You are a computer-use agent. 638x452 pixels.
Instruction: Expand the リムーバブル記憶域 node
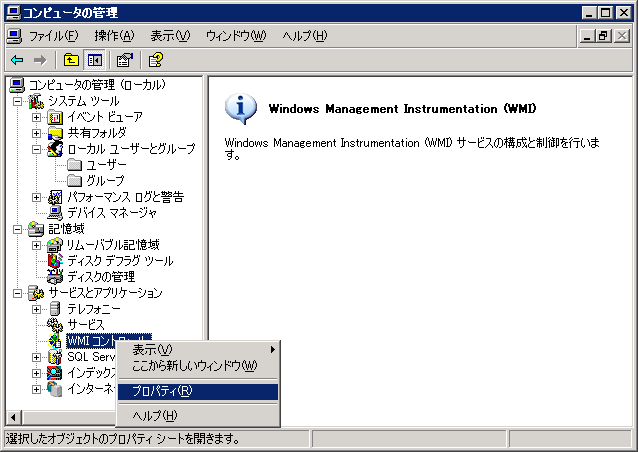(36, 245)
